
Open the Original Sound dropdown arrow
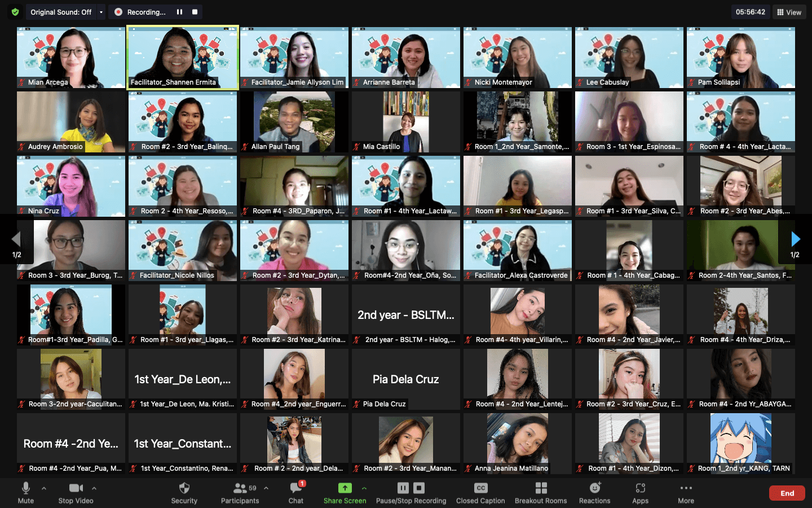[x=101, y=12]
